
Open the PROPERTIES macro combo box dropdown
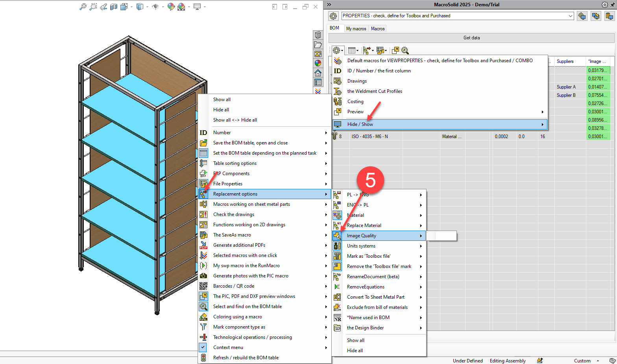tap(571, 16)
